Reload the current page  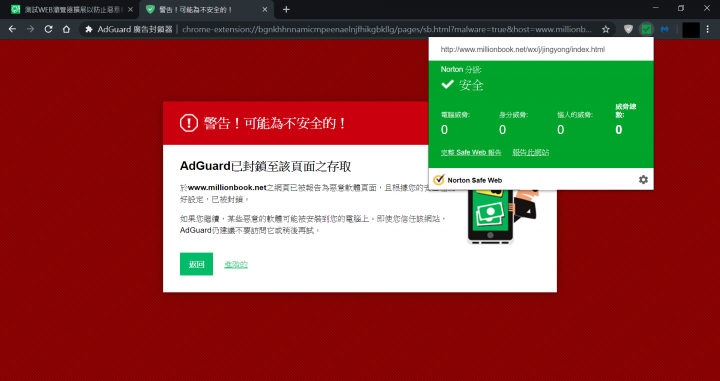pos(48,29)
